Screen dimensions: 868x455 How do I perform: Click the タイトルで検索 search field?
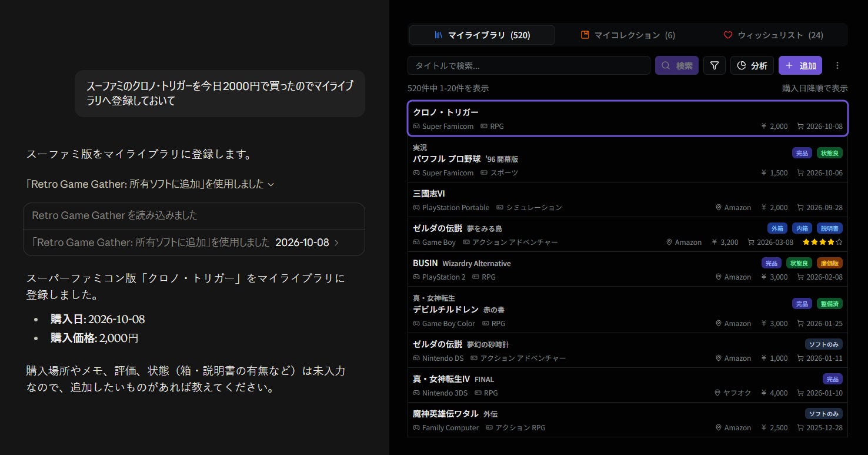pyautogui.click(x=529, y=65)
